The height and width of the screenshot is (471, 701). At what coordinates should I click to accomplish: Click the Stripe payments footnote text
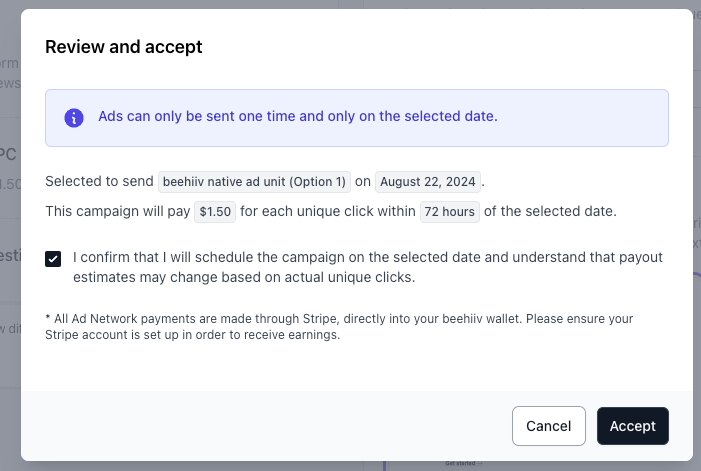coord(339,327)
